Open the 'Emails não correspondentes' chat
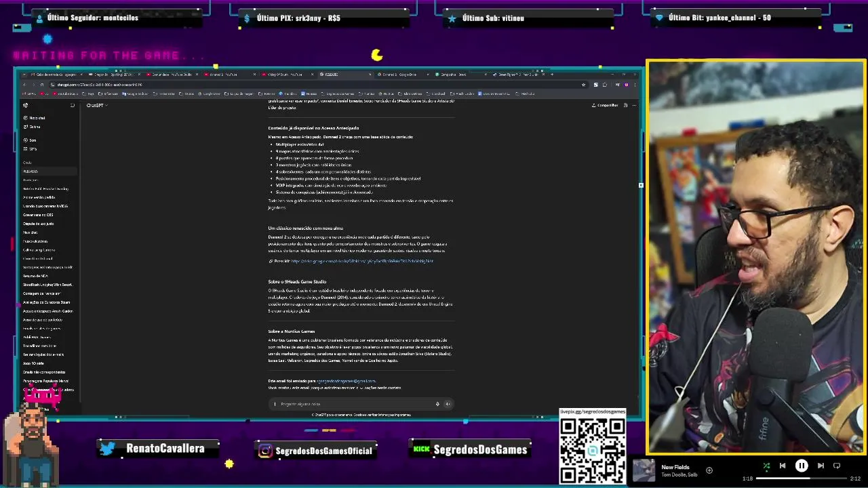 coord(44,372)
